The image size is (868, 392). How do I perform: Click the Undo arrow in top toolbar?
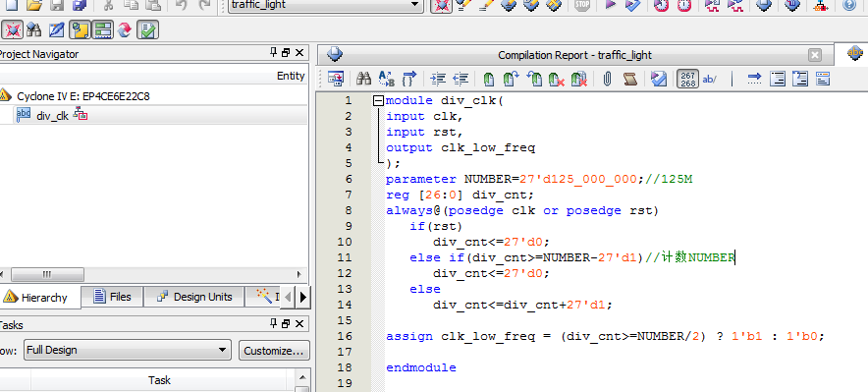click(x=181, y=5)
